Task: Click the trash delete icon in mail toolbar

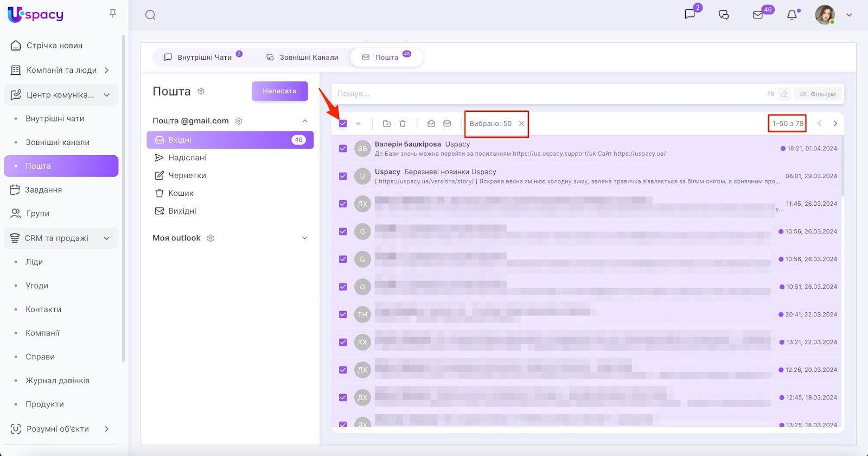Action: pyautogui.click(x=403, y=124)
